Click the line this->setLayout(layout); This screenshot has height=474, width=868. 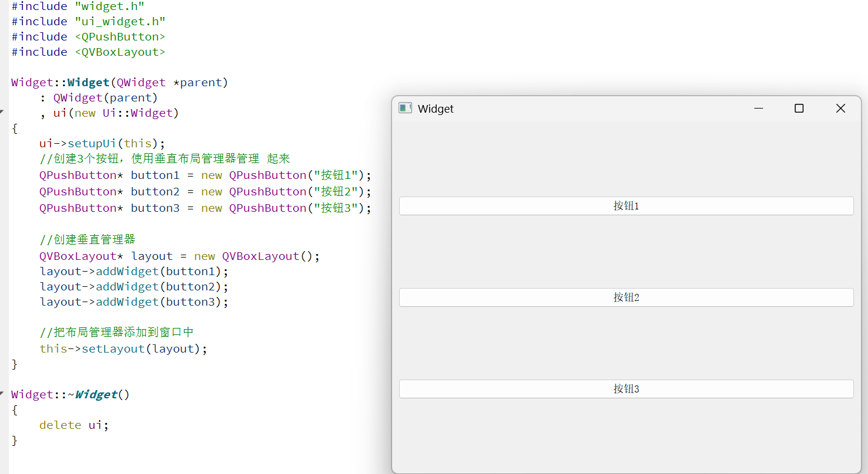point(124,348)
